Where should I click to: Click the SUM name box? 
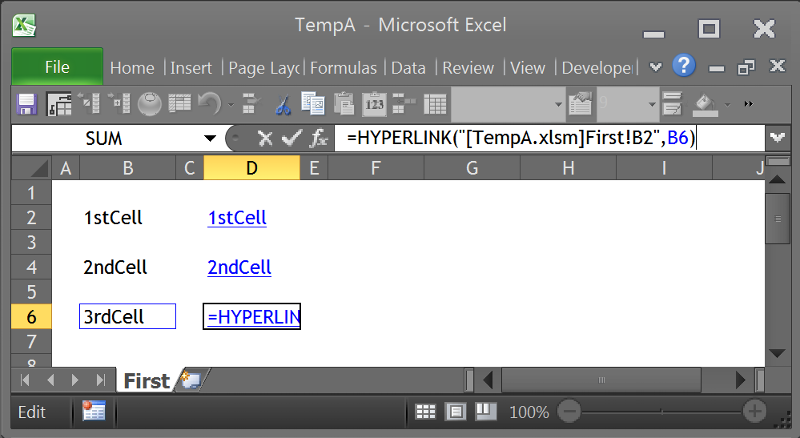(x=104, y=138)
